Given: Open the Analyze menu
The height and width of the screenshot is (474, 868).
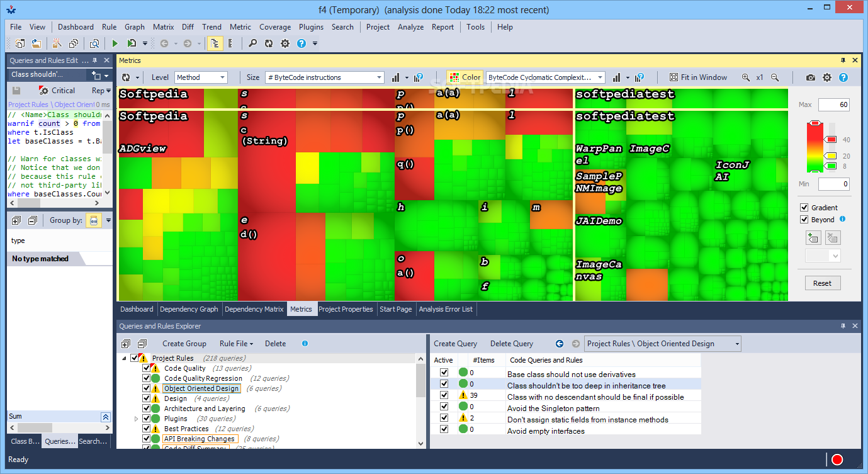Looking at the screenshot, I should (410, 27).
